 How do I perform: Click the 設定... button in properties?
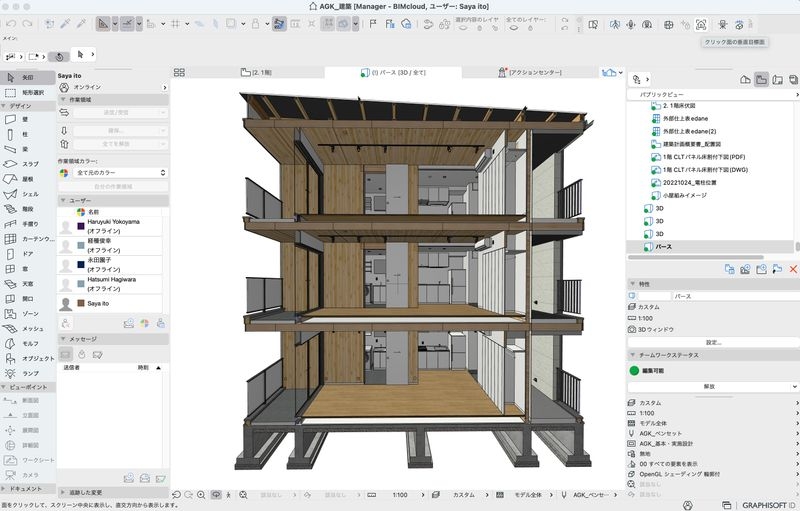click(713, 342)
